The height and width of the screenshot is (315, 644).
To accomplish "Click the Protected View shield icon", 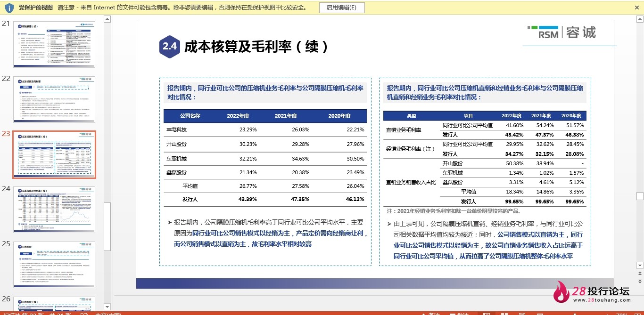I will (x=8, y=8).
